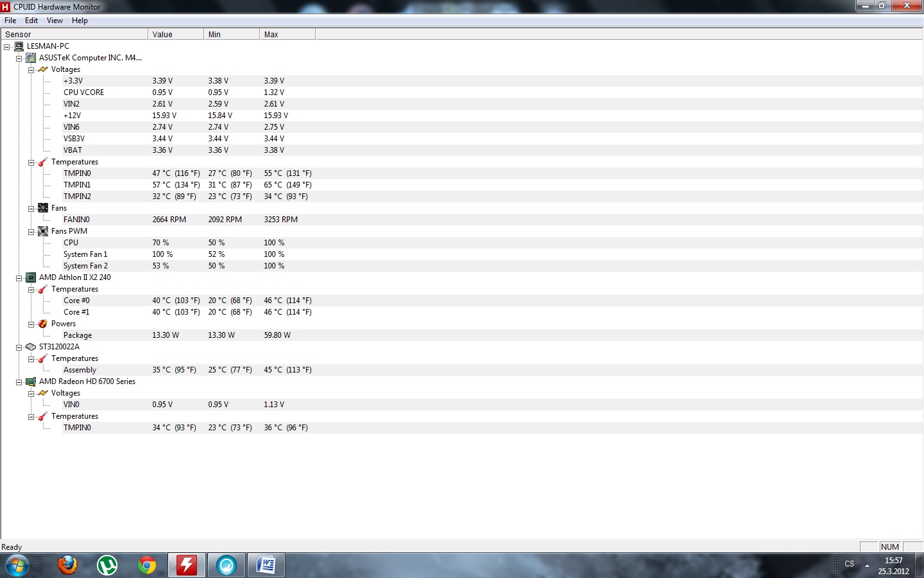
Task: Select the FANIN0 fan speed row
Action: coord(492,220)
